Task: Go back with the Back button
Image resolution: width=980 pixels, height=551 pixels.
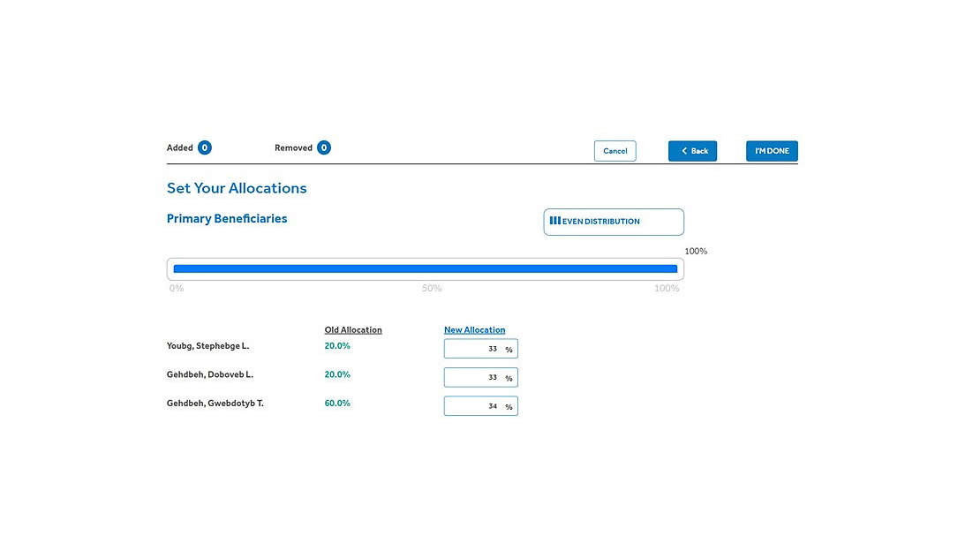Action: (692, 151)
